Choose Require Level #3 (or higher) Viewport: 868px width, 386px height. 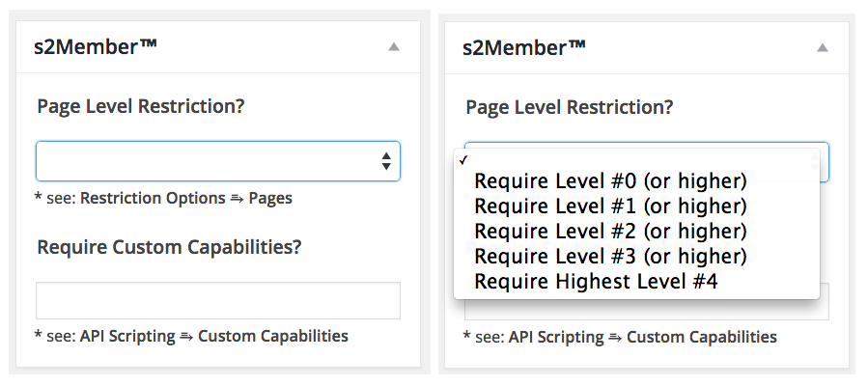pyautogui.click(x=636, y=256)
